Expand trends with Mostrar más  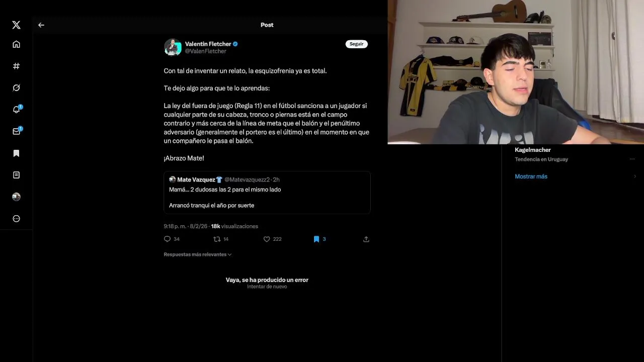pos(531,176)
